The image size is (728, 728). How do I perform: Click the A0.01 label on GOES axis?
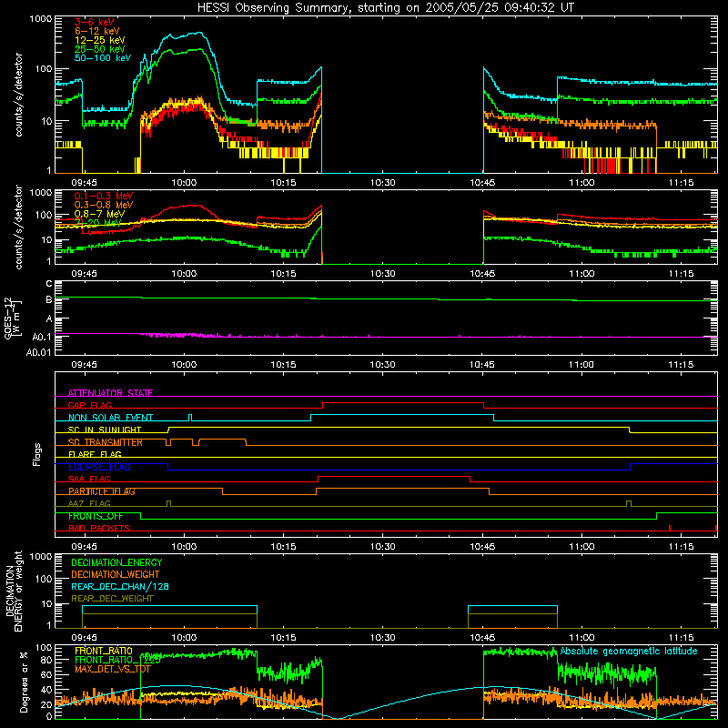coord(39,353)
